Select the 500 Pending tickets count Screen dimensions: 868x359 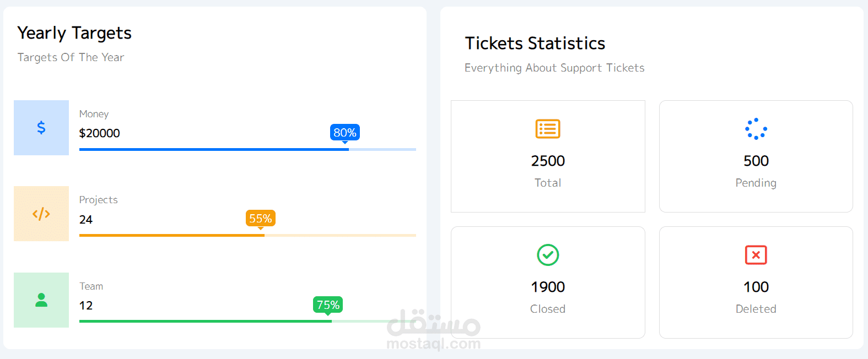click(756, 161)
